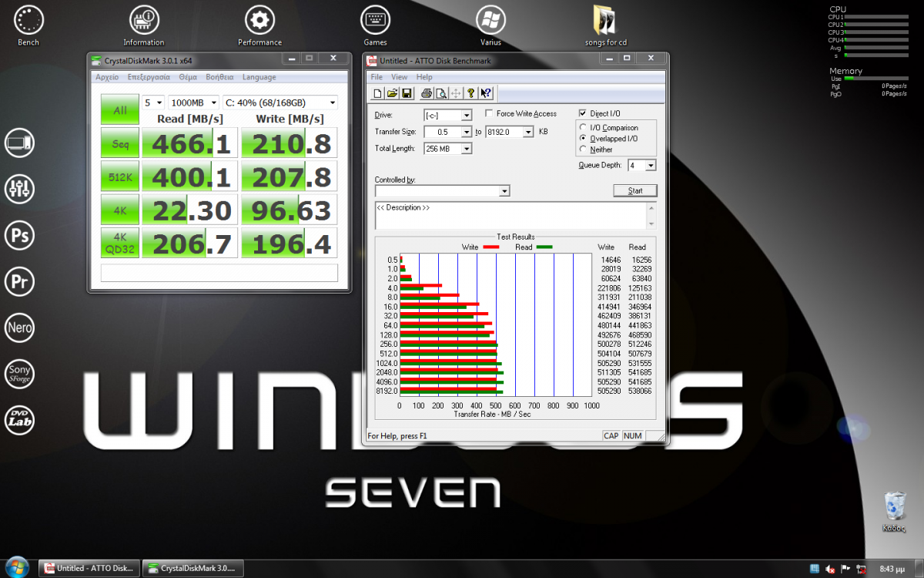Open the Games dock icon
The height and width of the screenshot is (578, 924).
[x=375, y=25]
